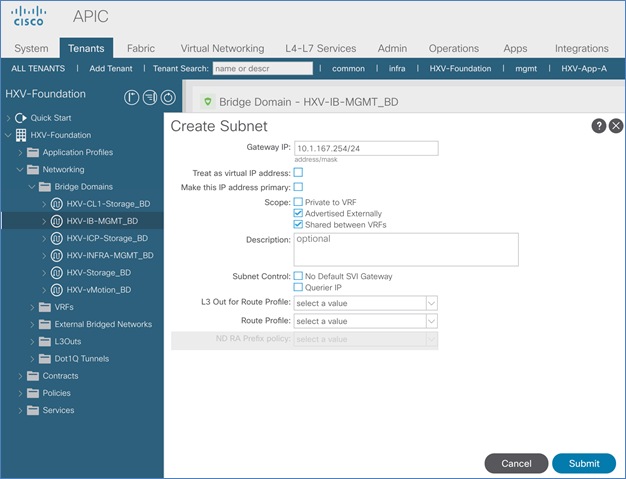Uncheck Advertised Externally scope

pos(298,213)
